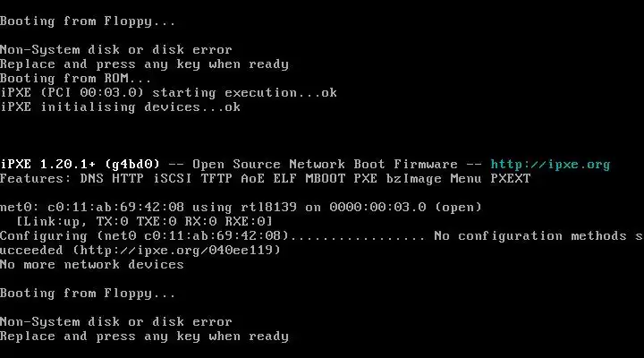
Task: Click the '[Link:up, TX:0 TXE:0 RX:0 RXE:0]' line
Action: (144, 222)
